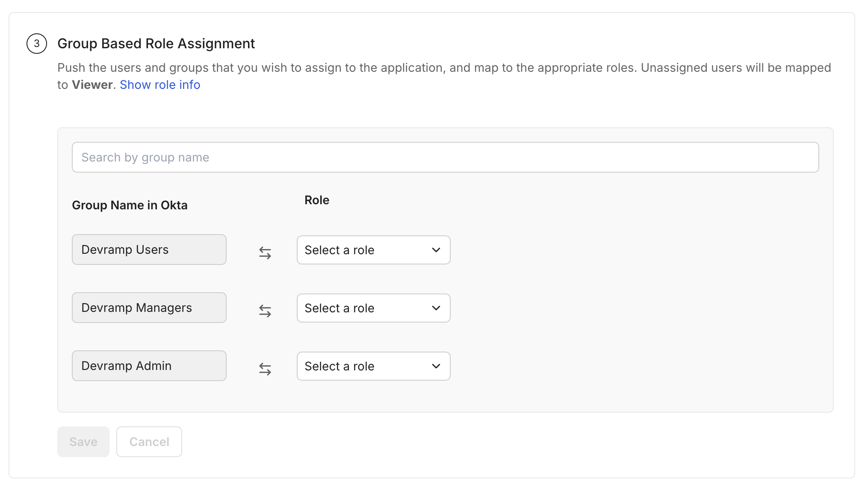Click the mapping arrows icon beside Devramp Admin
Screen dimensions: 868x499
click(264, 369)
